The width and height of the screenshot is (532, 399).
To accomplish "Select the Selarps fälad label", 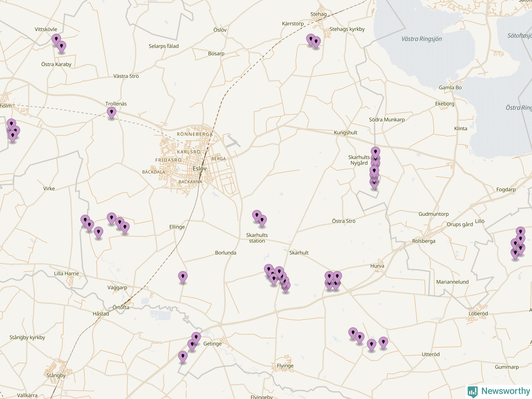I will coord(164,46).
